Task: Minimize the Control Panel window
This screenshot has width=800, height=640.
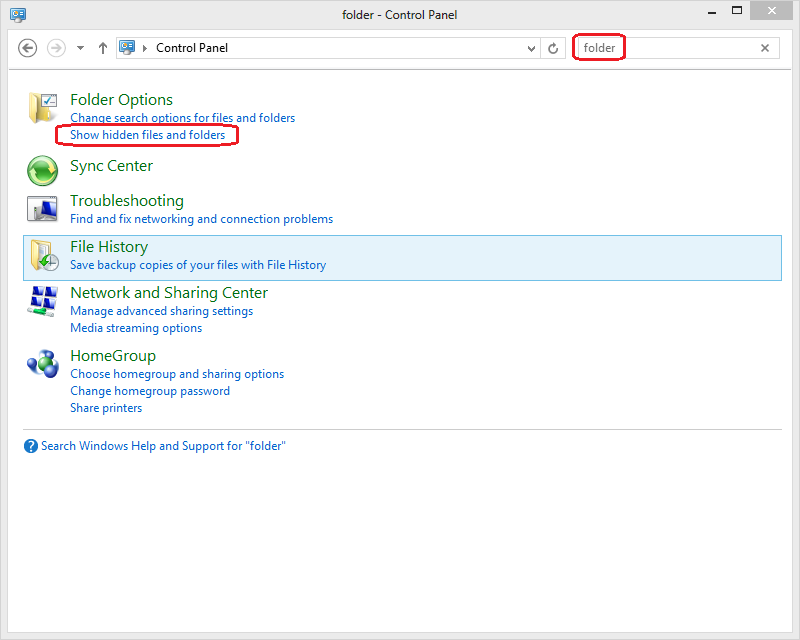Action: pos(712,11)
